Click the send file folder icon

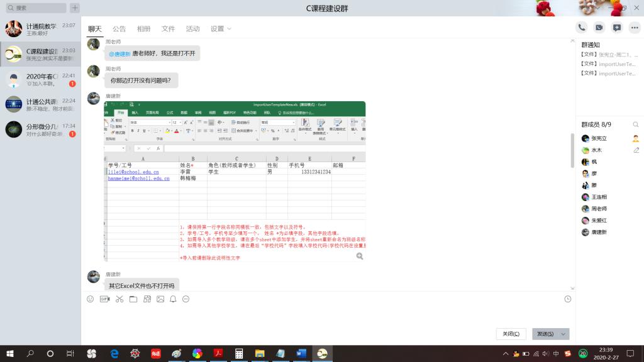tap(133, 299)
